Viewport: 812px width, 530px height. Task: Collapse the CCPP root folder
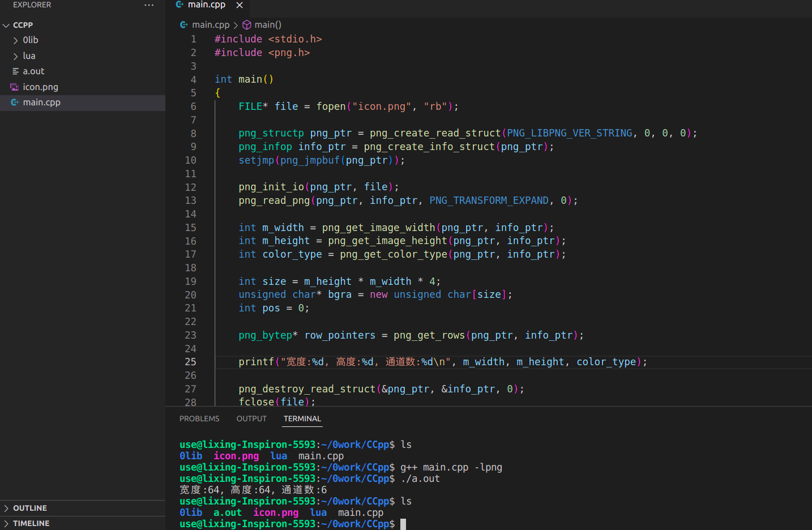pos(6,25)
